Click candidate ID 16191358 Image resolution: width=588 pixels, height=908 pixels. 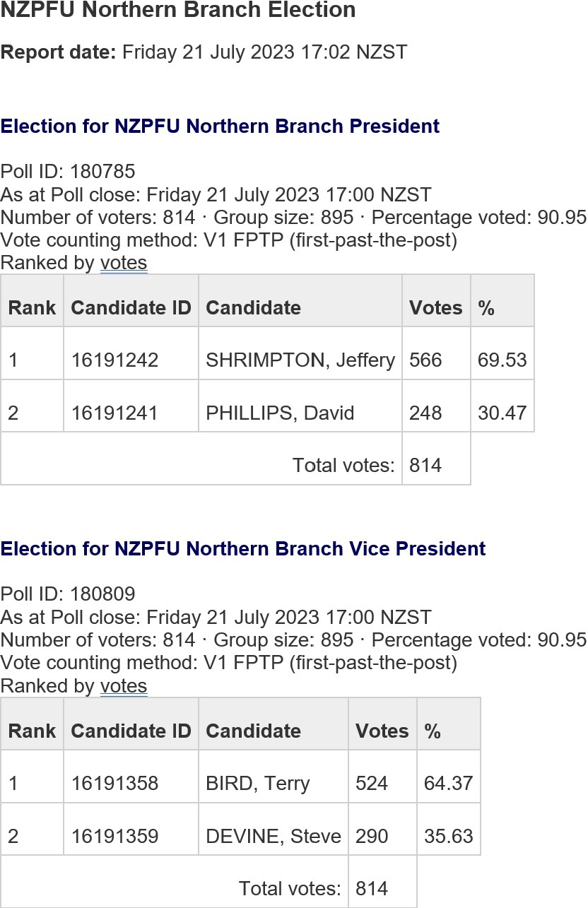point(115,784)
